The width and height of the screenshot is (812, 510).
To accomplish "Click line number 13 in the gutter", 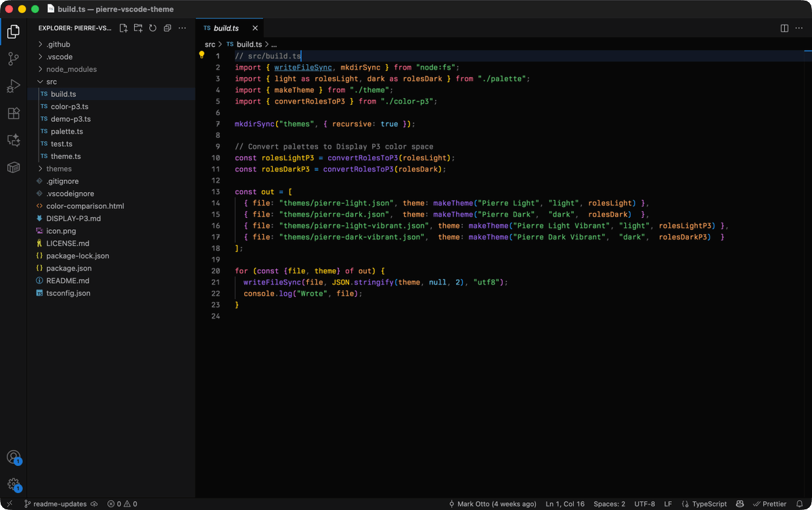I will pos(216,192).
